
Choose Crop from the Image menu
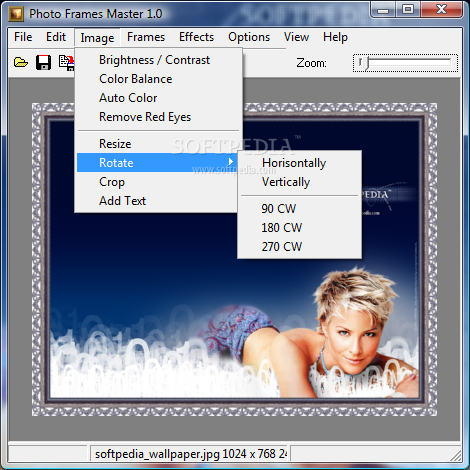tap(157, 182)
